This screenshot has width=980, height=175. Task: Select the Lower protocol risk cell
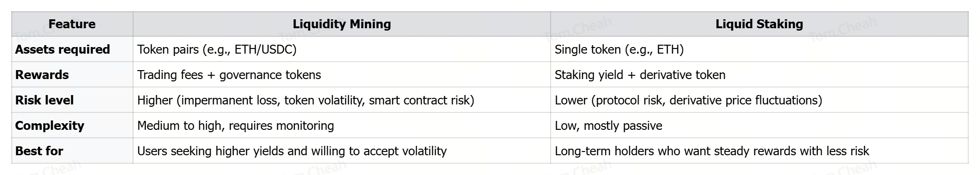click(759, 100)
